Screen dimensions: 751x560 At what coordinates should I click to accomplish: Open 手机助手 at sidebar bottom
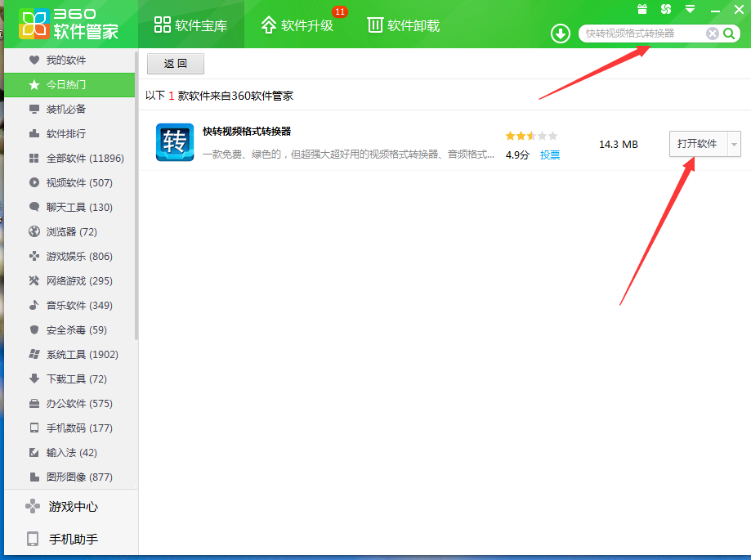pos(71,539)
